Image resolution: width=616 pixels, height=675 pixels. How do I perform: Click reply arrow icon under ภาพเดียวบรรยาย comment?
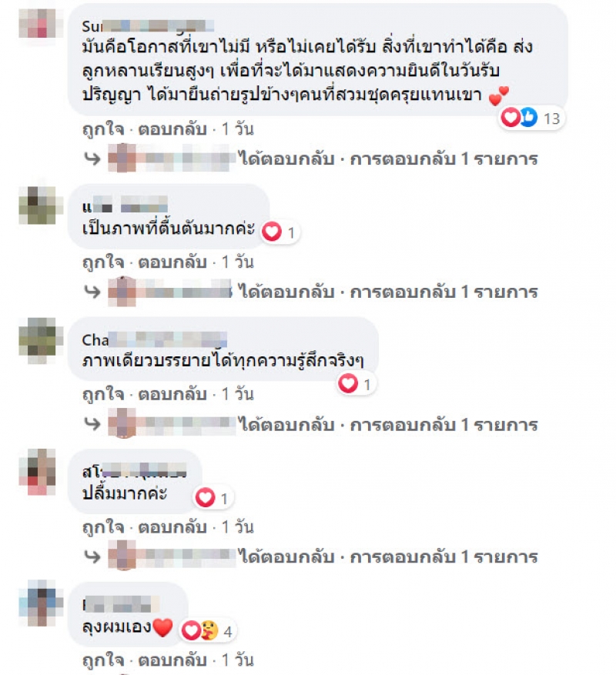[x=92, y=424]
